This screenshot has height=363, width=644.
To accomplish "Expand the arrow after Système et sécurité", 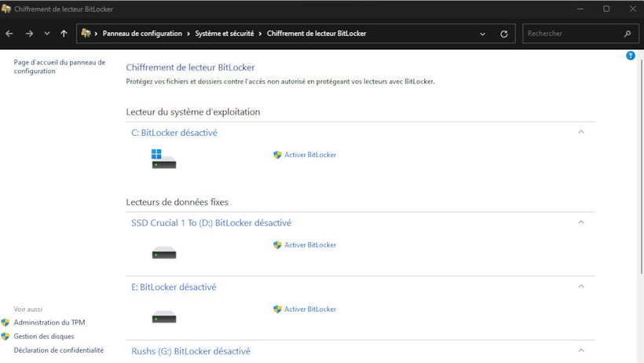I will [x=261, y=34].
